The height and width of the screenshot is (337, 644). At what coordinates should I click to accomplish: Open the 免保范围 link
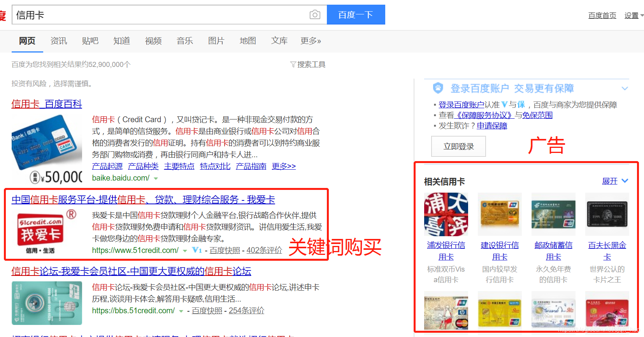tap(537, 115)
